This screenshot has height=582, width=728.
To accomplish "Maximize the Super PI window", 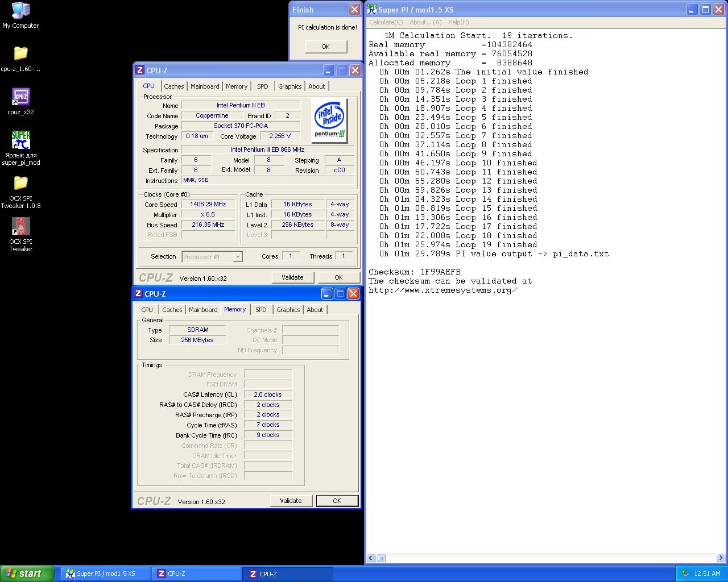I will click(x=705, y=10).
